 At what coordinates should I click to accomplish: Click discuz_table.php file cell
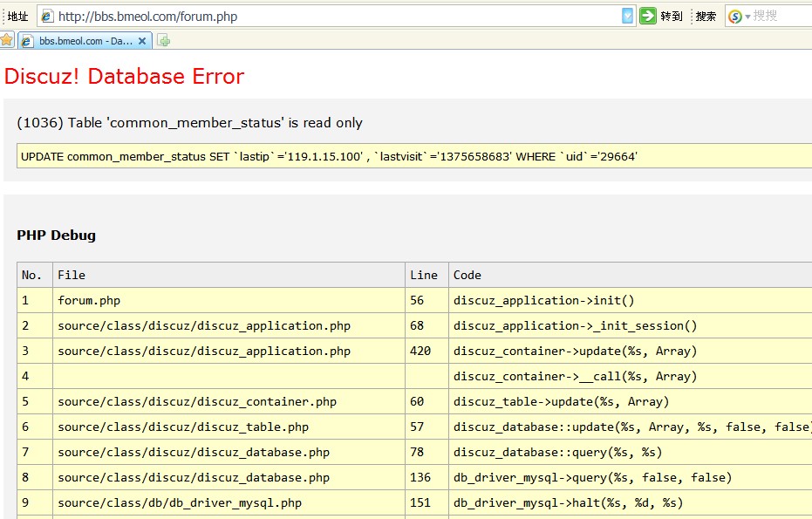click(229, 427)
